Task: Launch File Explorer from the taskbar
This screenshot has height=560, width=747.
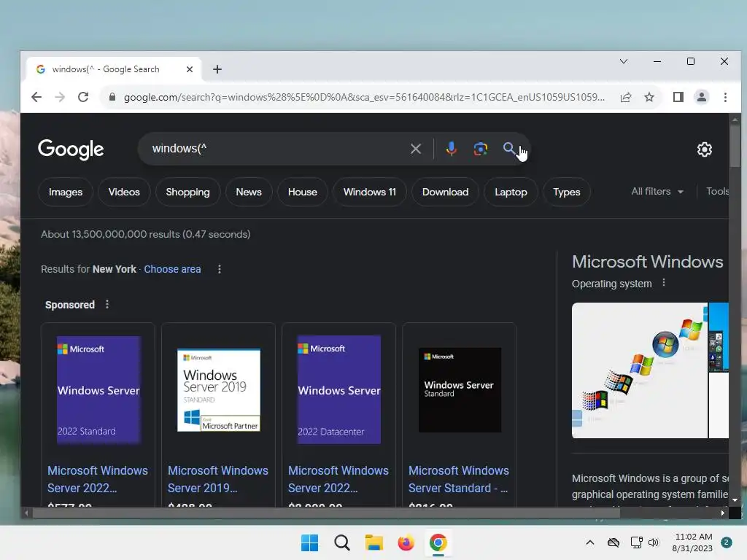Action: click(374, 542)
